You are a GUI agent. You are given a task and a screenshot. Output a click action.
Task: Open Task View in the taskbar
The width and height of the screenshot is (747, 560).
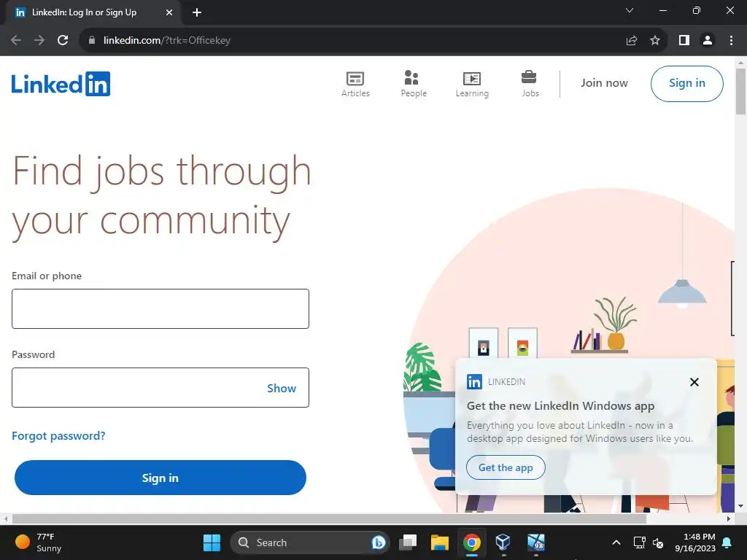coord(408,542)
